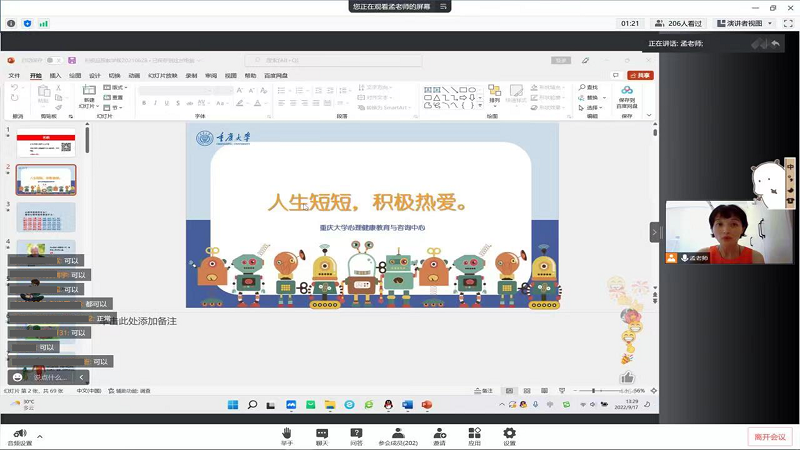This screenshot has height=450, width=800.
Task: Toggle the AutoSave switch in PowerPoint
Action: point(54,60)
